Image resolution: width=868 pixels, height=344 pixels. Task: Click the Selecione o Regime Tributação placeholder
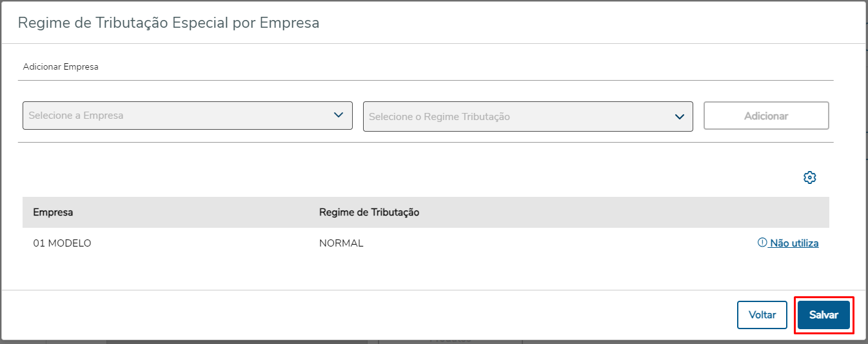pos(439,117)
